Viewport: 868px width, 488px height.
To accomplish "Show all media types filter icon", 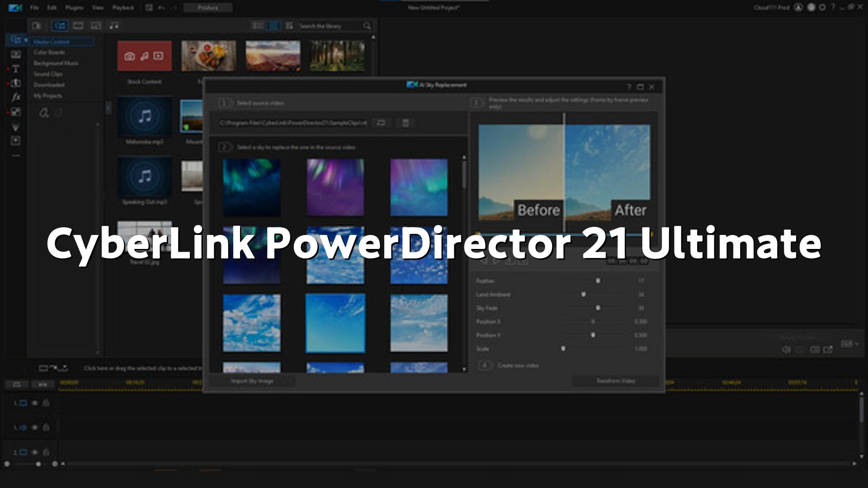I will coord(60,26).
